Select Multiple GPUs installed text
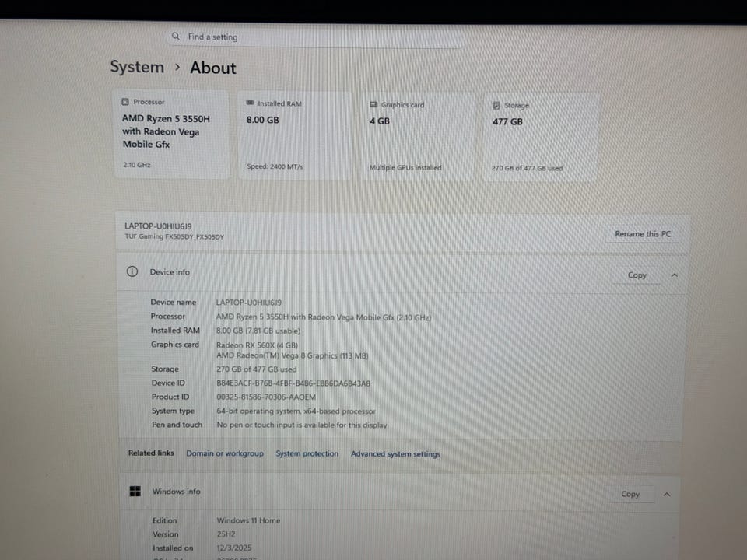Image resolution: width=747 pixels, height=560 pixels. pos(405,168)
